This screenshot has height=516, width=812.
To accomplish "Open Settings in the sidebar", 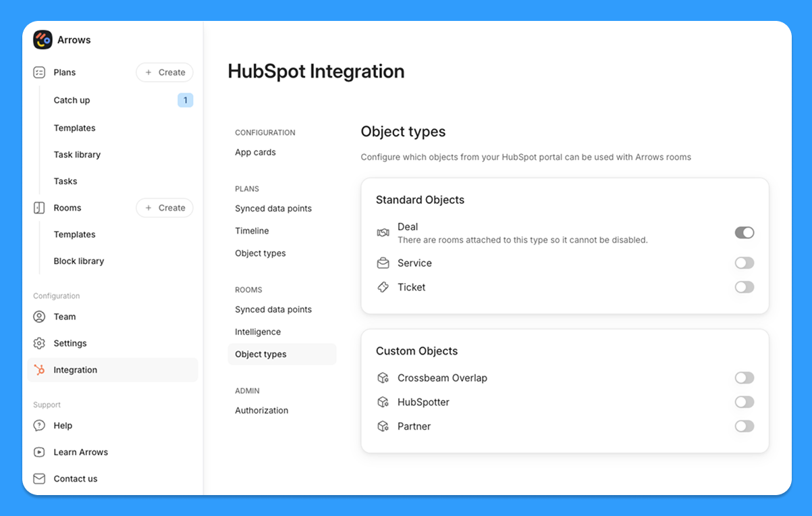I will [x=70, y=343].
